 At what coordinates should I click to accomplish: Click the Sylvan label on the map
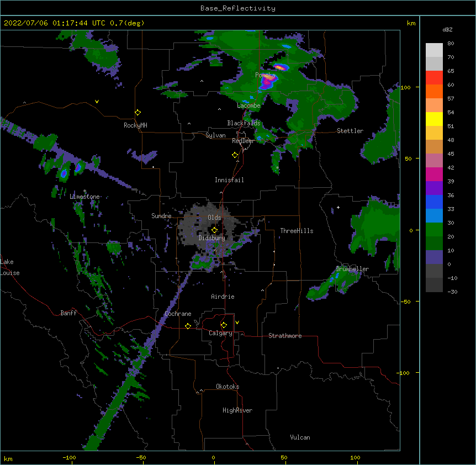(215, 135)
